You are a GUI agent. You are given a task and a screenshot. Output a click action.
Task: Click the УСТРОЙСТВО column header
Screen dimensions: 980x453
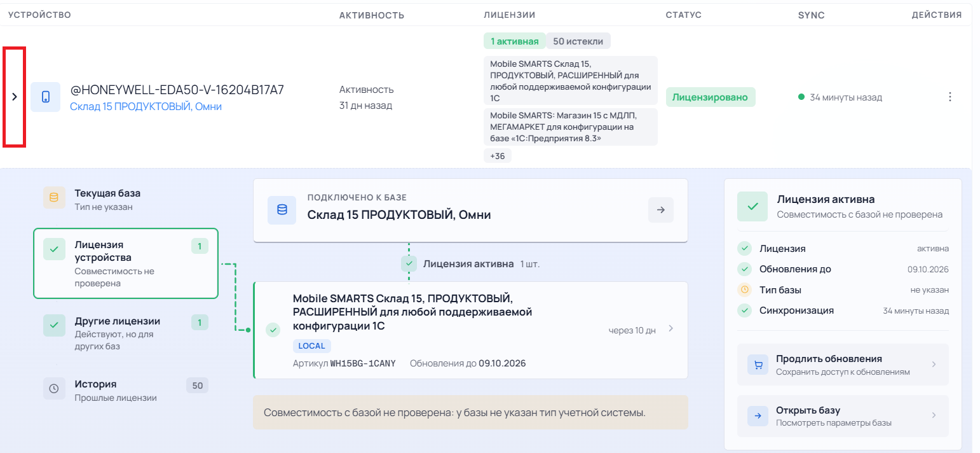[x=39, y=15]
